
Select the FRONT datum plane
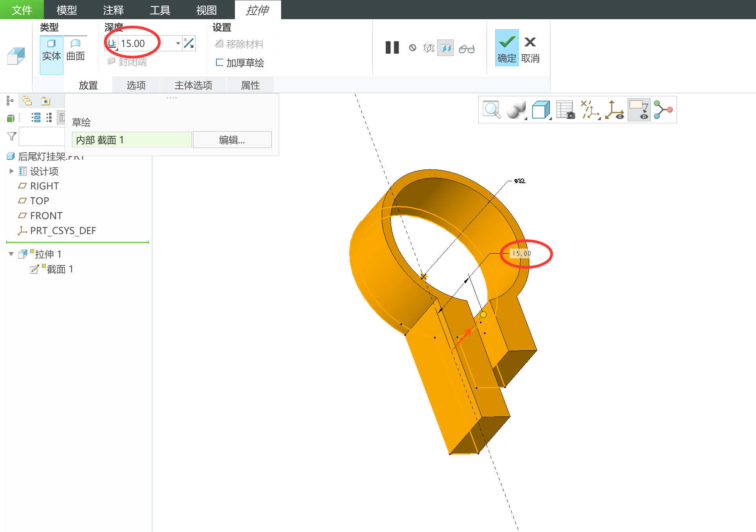[46, 216]
